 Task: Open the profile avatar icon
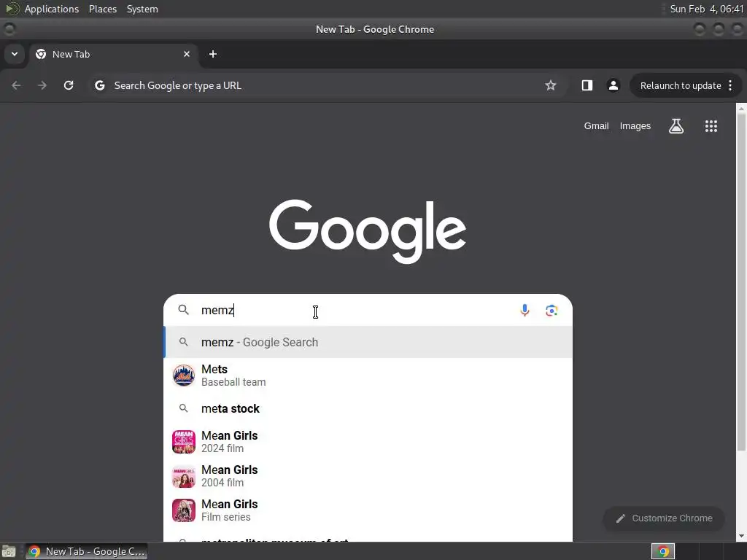tap(613, 85)
